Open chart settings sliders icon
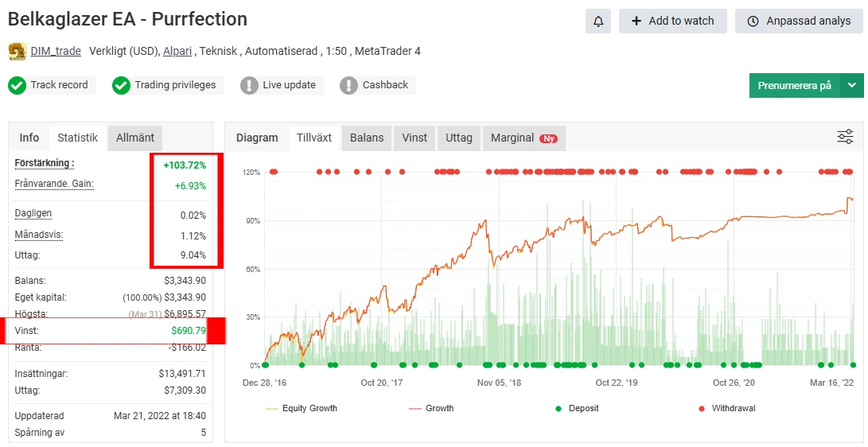This screenshot has height=447, width=868. 845,137
